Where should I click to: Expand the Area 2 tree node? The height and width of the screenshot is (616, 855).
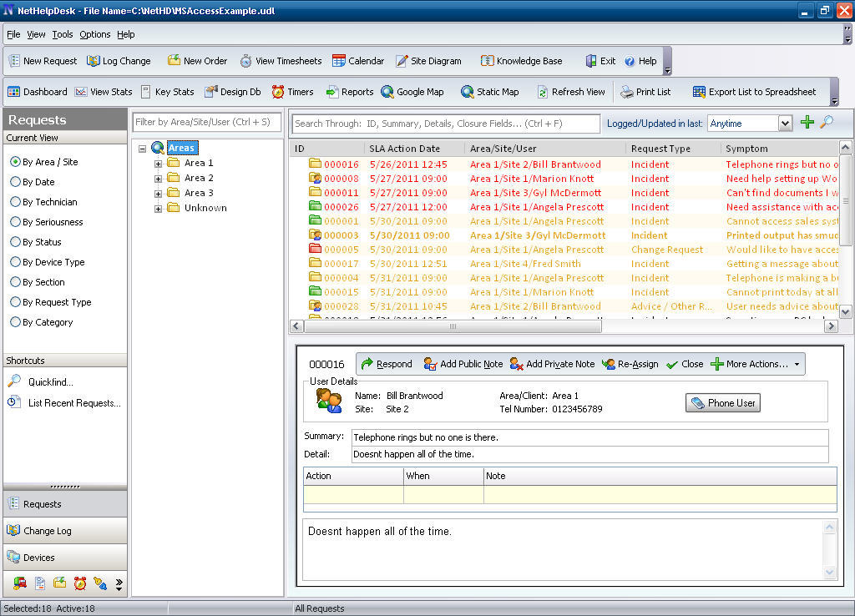(x=158, y=179)
